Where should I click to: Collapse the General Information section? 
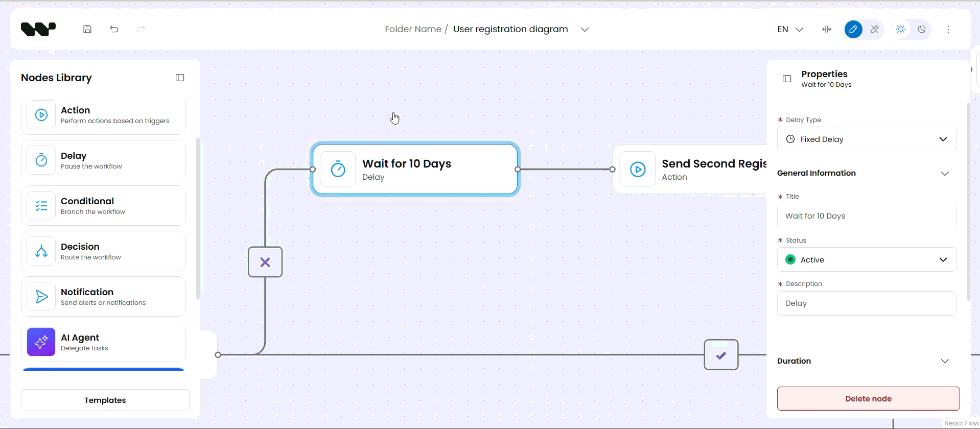945,174
